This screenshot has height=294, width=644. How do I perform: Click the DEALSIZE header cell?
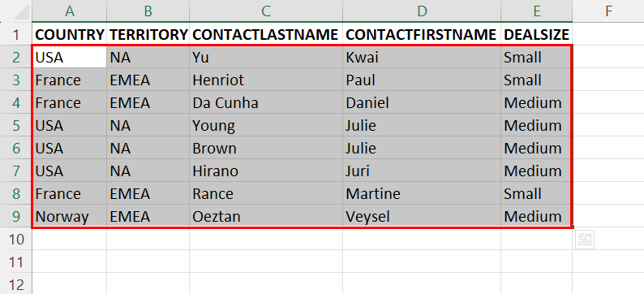coord(536,35)
